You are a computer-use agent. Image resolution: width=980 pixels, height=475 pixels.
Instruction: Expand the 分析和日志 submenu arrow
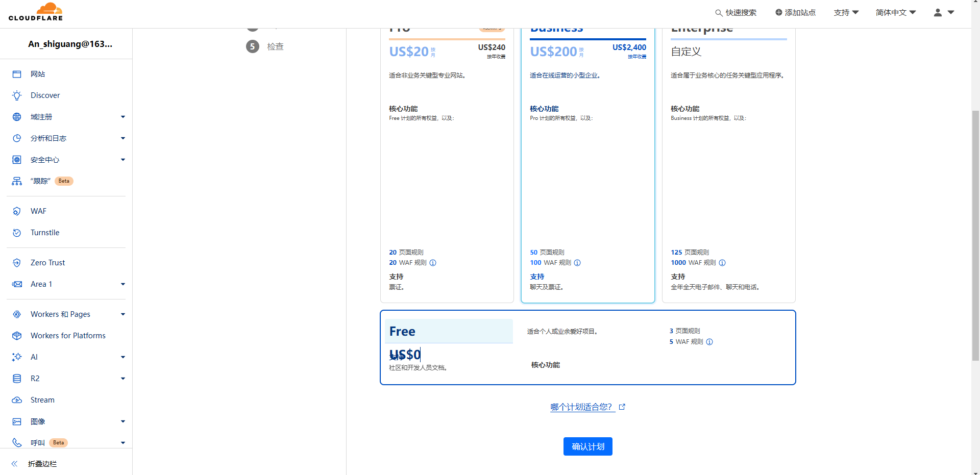123,138
